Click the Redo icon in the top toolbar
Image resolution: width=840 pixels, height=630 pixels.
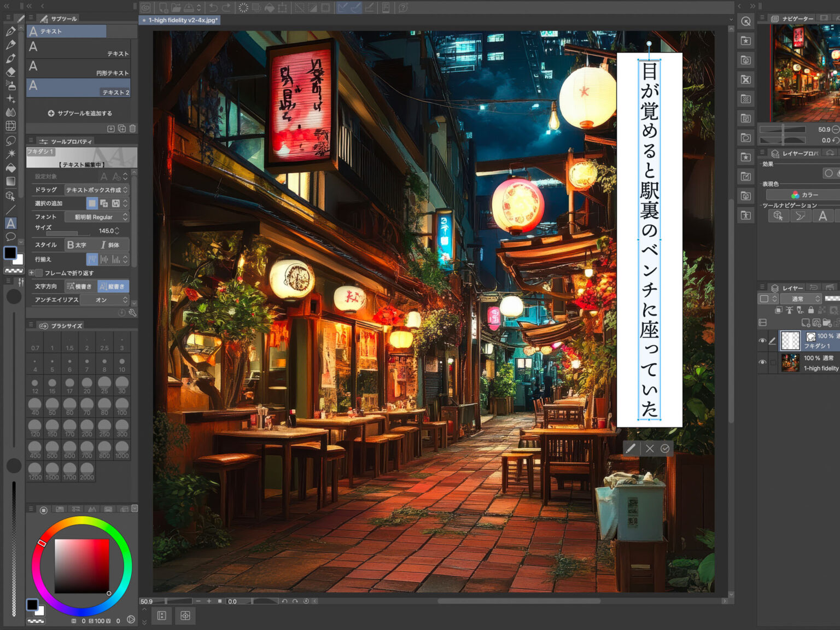226,7
